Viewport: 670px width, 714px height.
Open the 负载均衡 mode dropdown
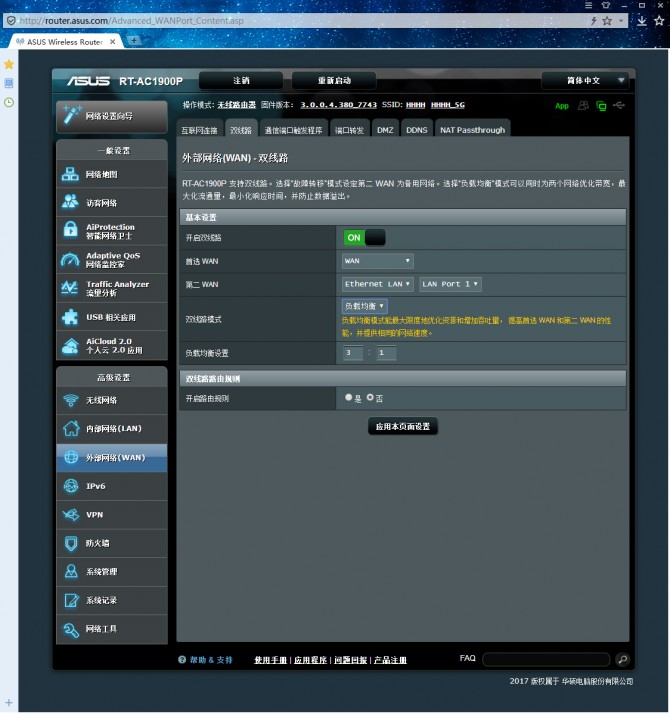click(x=365, y=306)
